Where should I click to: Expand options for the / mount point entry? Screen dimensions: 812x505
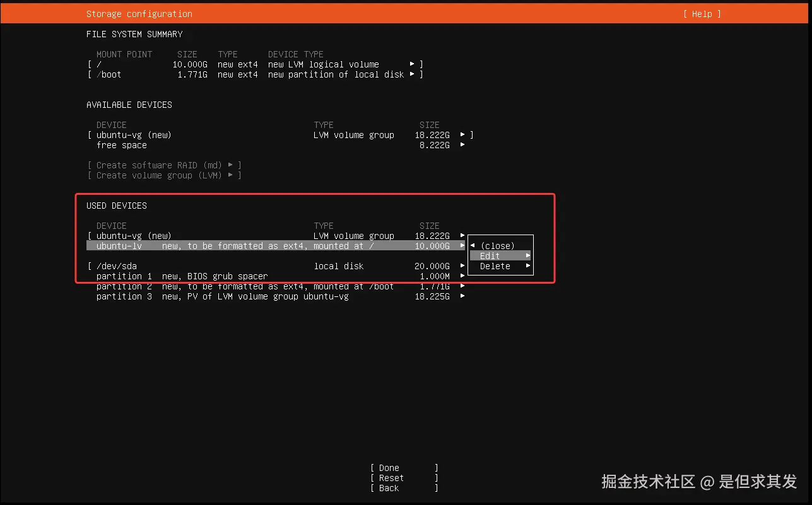[x=413, y=64]
